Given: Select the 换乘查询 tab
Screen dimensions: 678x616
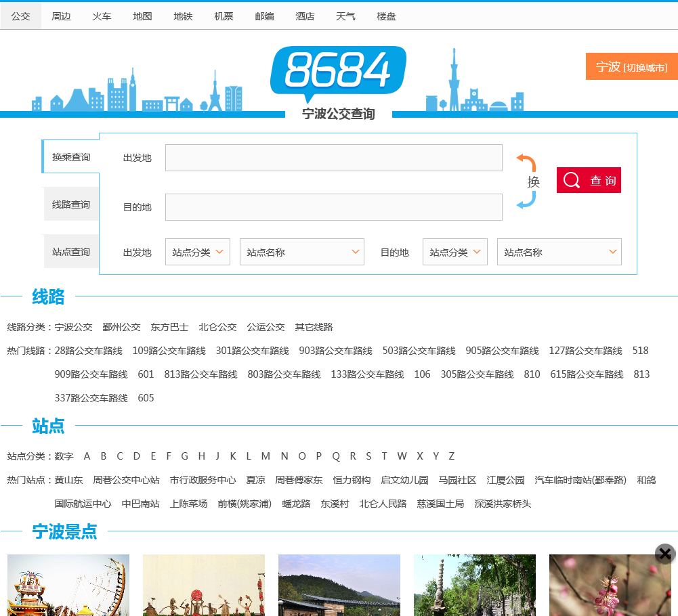Looking at the screenshot, I should [71, 157].
